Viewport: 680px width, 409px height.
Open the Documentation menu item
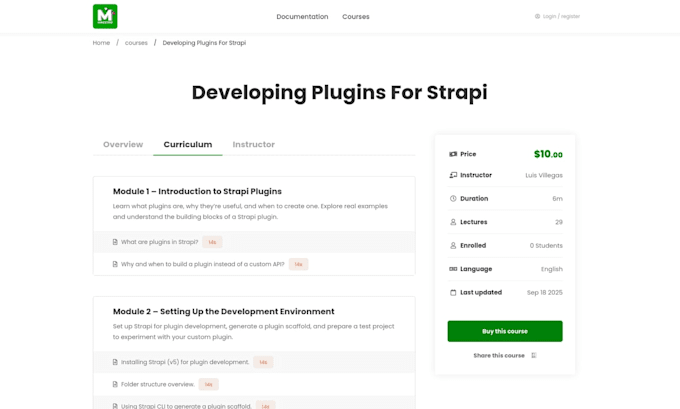tap(302, 16)
